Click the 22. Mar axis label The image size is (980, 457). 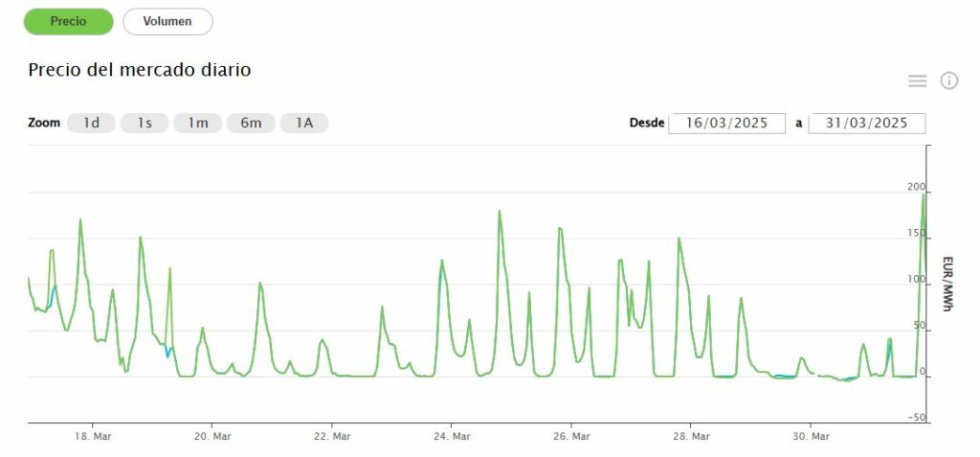coord(332,436)
